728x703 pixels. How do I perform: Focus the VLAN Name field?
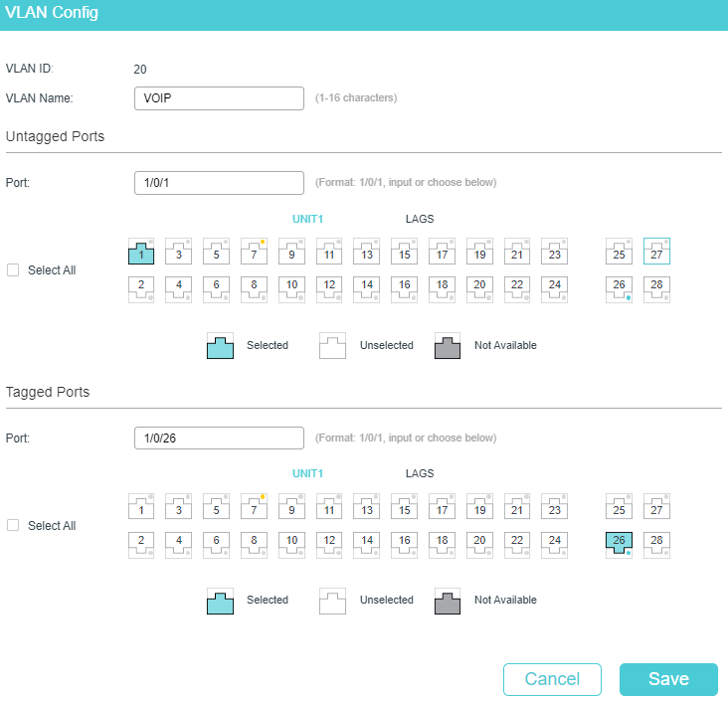(219, 98)
